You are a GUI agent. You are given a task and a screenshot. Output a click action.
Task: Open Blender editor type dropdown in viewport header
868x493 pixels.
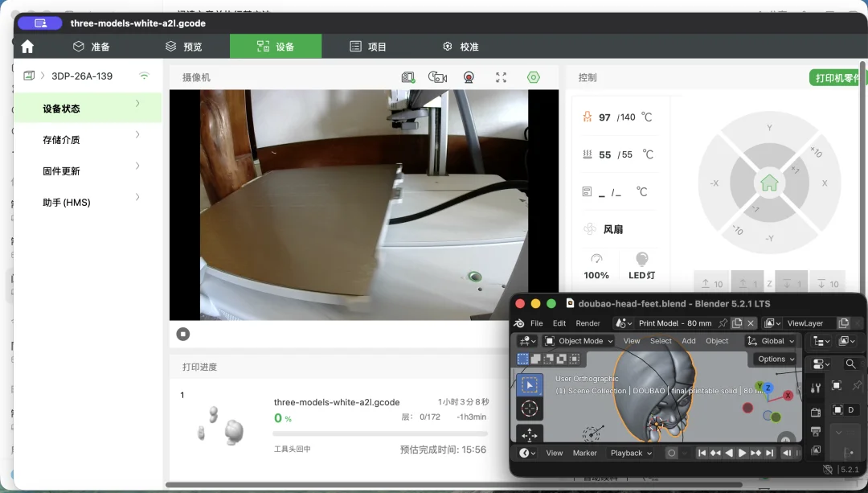coord(526,341)
